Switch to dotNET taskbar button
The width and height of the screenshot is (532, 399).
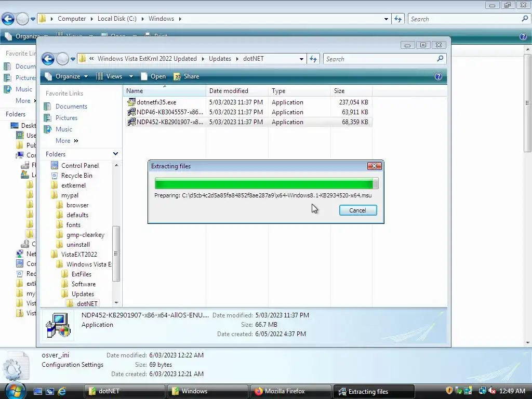click(x=125, y=391)
